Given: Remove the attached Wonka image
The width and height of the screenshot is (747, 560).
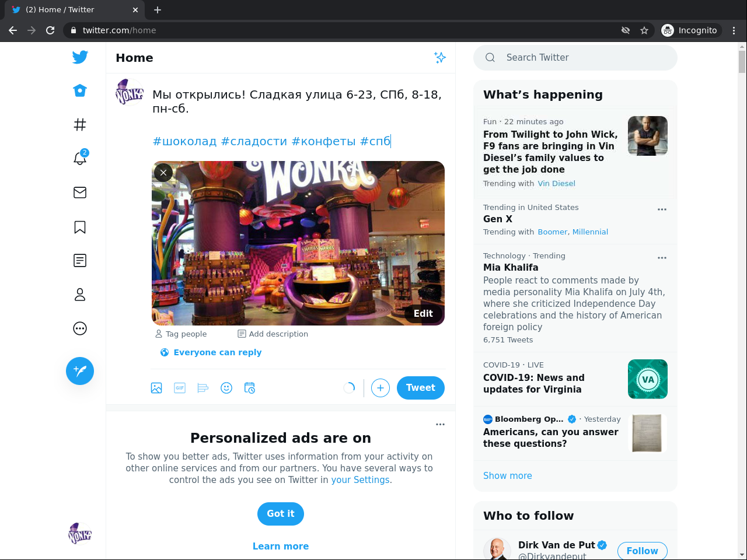Looking at the screenshot, I should (x=163, y=173).
